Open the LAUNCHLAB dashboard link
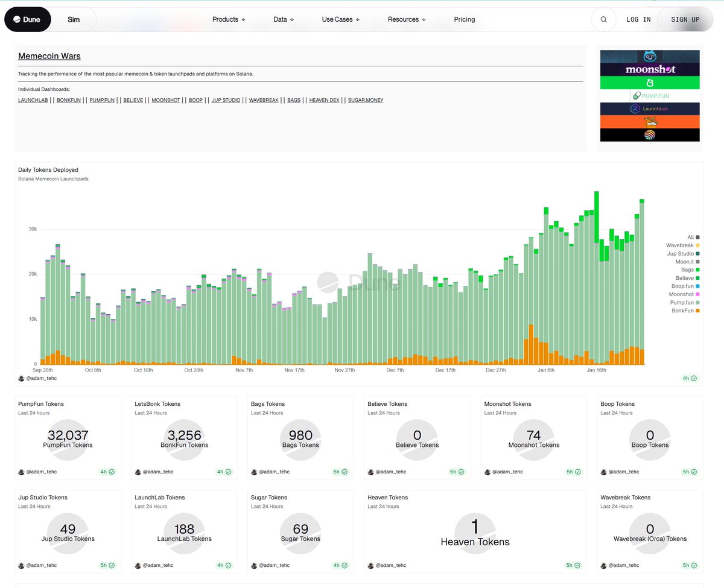This screenshot has height=588, width=724. click(33, 100)
